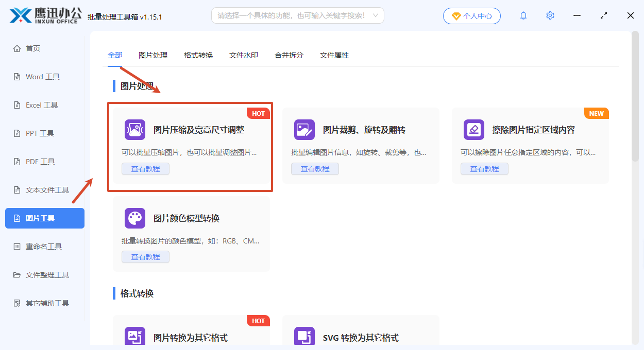Screen dimensions: 644x350
Task: Click the 图片压缩及宽高尺寸调整 purple icon
Action: click(135, 130)
